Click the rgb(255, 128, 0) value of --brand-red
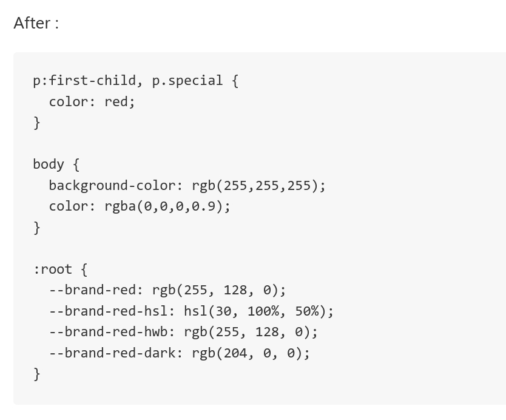Image resolution: width=506 pixels, height=420 pixels. [x=215, y=290]
